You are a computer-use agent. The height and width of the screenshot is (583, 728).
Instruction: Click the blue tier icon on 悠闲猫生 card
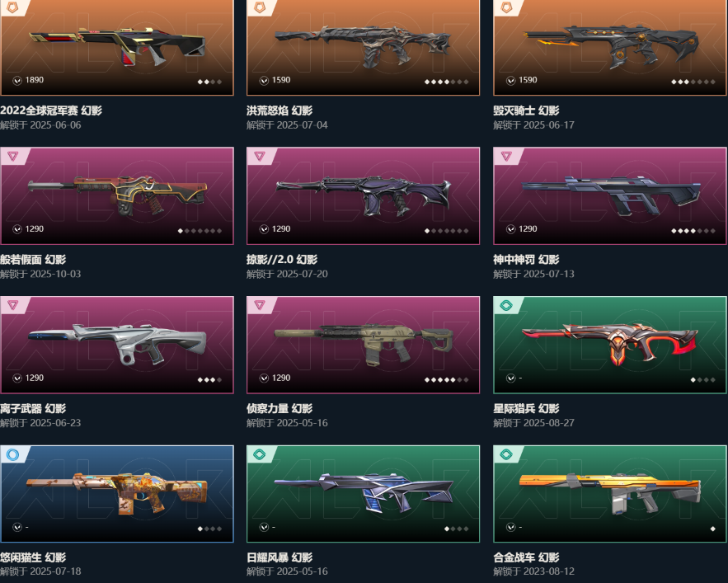pos(12,454)
